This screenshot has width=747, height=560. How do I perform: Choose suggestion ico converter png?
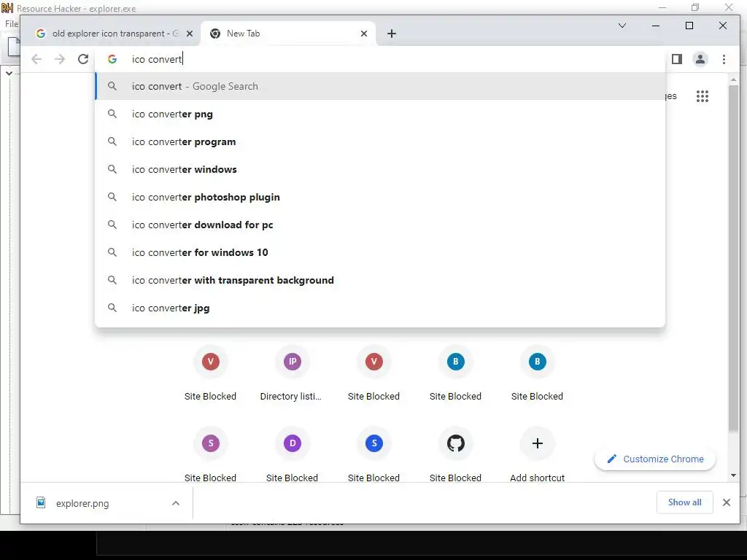point(380,114)
